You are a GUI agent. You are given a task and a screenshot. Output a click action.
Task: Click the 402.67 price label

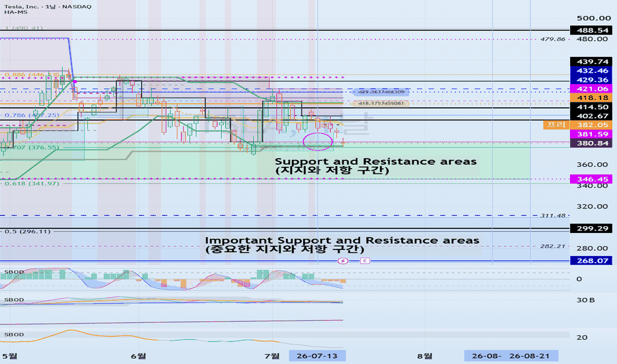tap(591, 116)
